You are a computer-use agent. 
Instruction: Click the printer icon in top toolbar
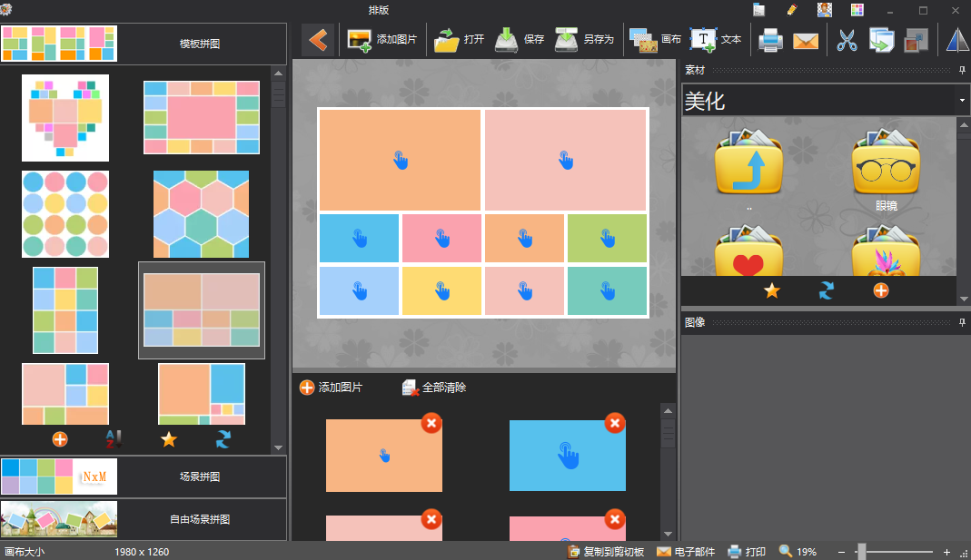point(771,40)
